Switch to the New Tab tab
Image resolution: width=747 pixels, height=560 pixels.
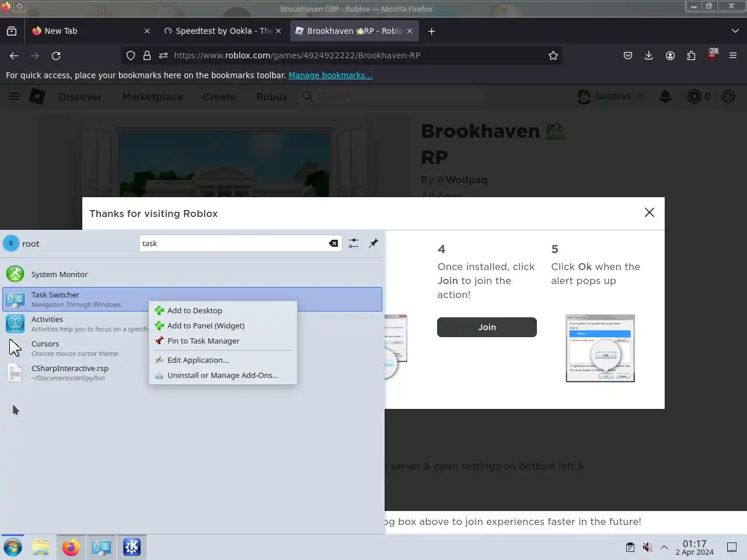pos(90,31)
